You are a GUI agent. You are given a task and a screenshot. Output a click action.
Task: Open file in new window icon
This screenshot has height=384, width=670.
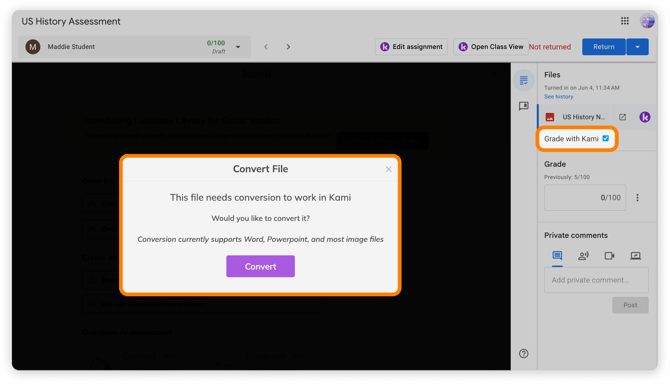pos(622,117)
